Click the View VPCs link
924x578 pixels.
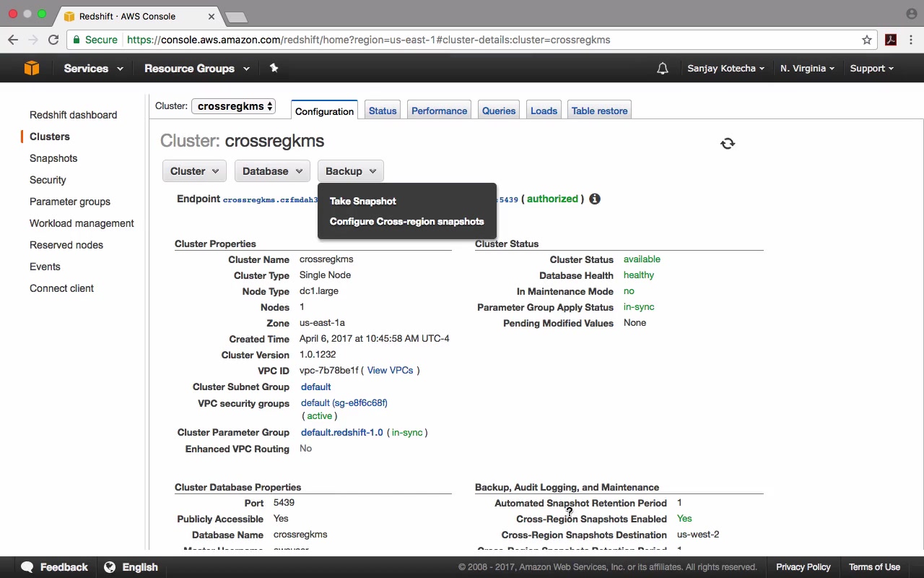[x=391, y=370]
